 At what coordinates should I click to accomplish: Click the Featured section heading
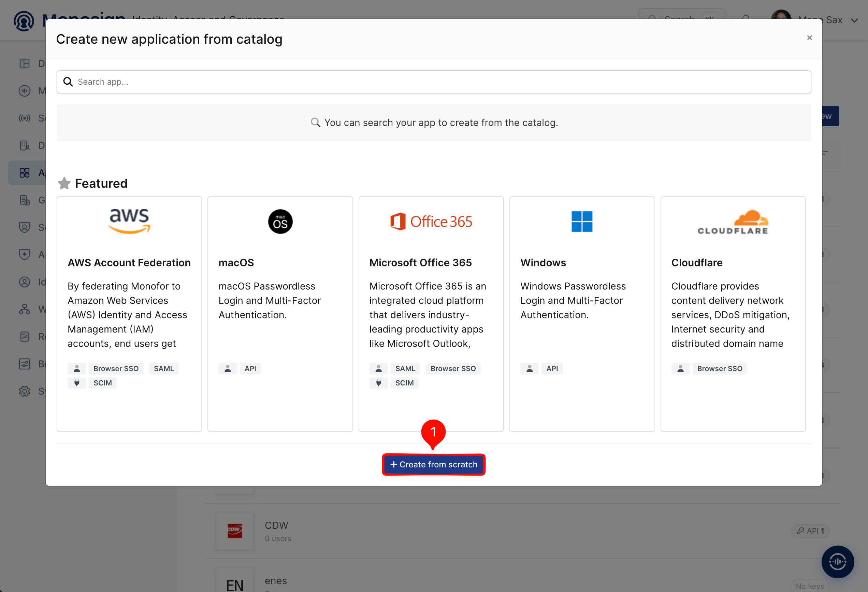click(101, 183)
